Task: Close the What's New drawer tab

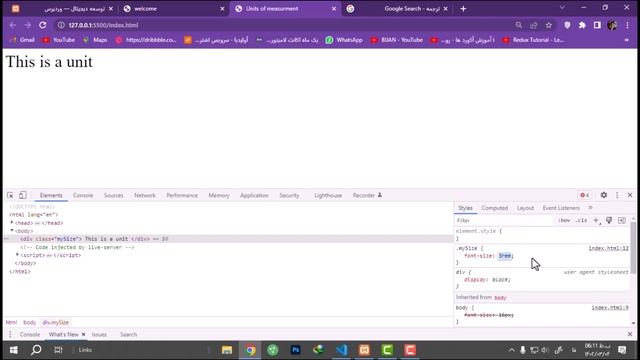Action: tap(83, 334)
